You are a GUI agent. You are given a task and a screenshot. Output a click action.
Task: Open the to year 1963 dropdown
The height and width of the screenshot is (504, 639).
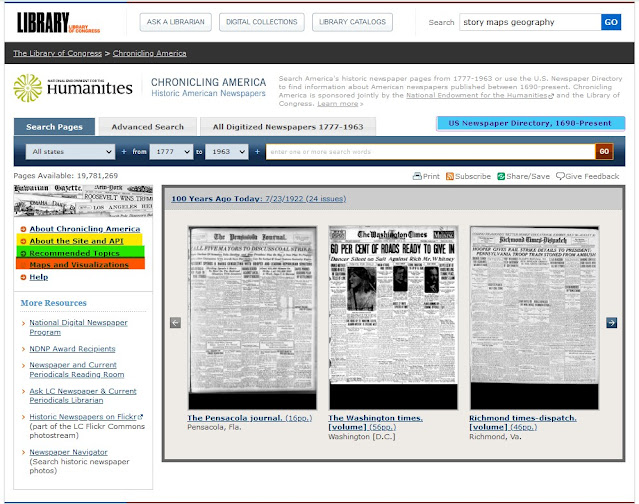[x=227, y=152]
